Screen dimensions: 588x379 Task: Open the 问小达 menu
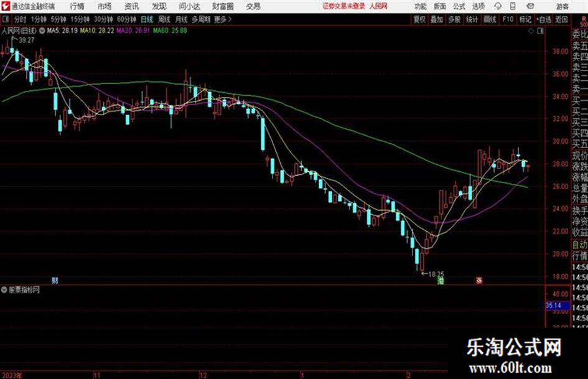coord(189,6)
